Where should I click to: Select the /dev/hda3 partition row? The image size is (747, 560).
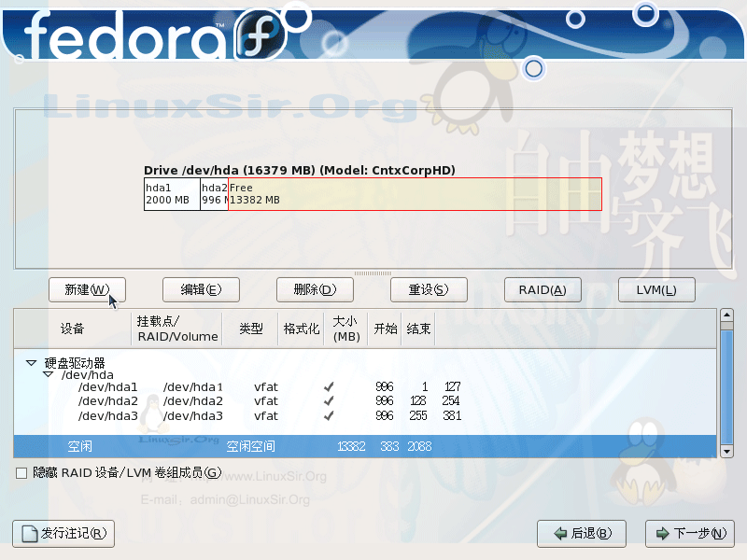click(x=365, y=415)
